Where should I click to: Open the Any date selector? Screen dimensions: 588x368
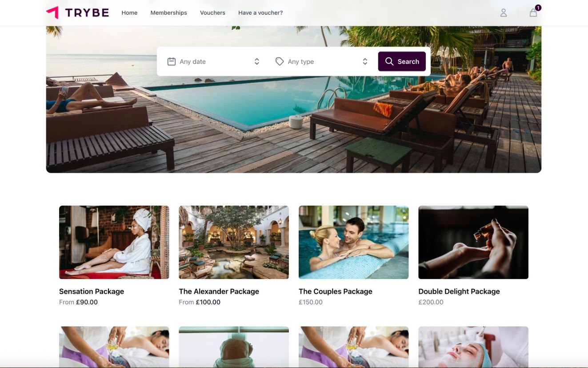click(x=213, y=61)
